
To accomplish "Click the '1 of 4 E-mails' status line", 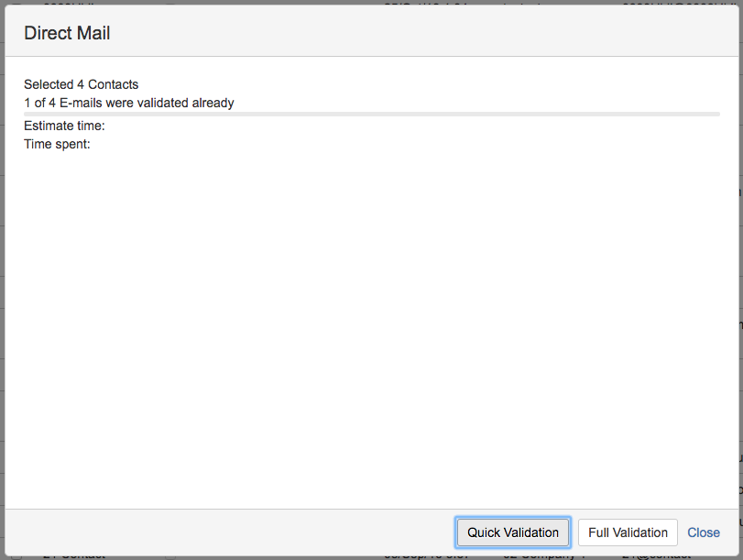I will click(129, 103).
